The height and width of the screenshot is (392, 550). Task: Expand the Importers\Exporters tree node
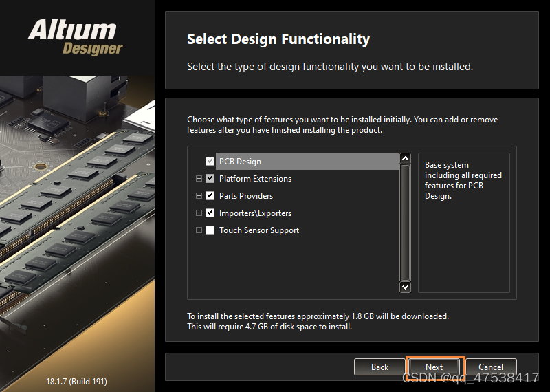199,213
